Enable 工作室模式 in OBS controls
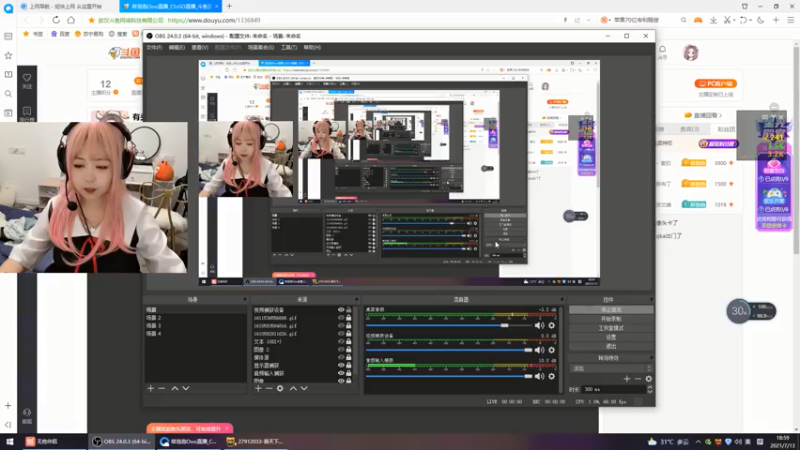The image size is (800, 450). [x=611, y=328]
